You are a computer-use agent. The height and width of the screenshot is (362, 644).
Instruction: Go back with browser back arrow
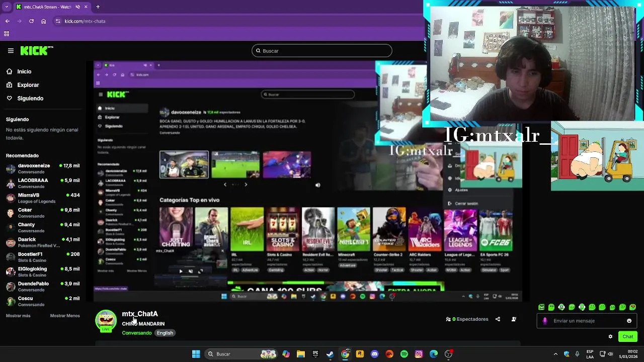[7, 21]
